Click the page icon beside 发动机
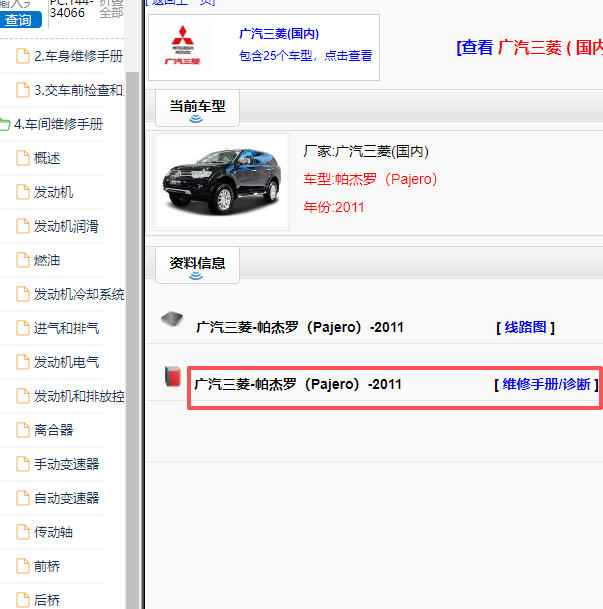Screen dimensions: 603x609 [x=23, y=192]
